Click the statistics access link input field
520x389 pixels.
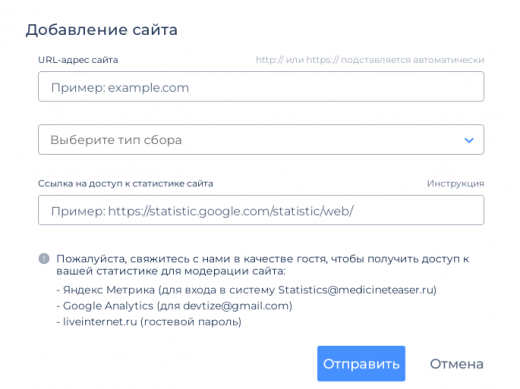pos(261,210)
